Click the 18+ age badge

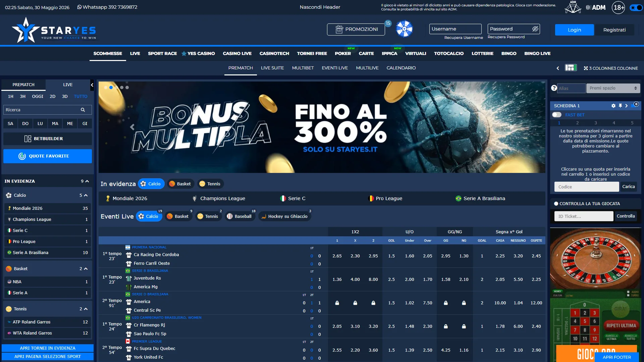tap(619, 7)
